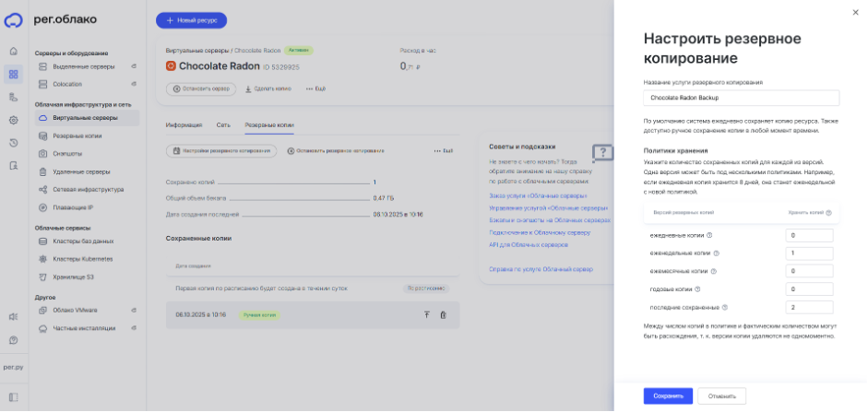Switch to the 'Информация' tab
The image size is (868, 412).
click(184, 124)
